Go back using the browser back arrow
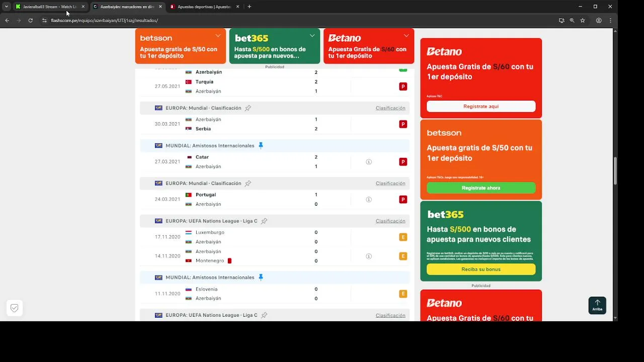The width and height of the screenshot is (644, 362). [x=7, y=21]
